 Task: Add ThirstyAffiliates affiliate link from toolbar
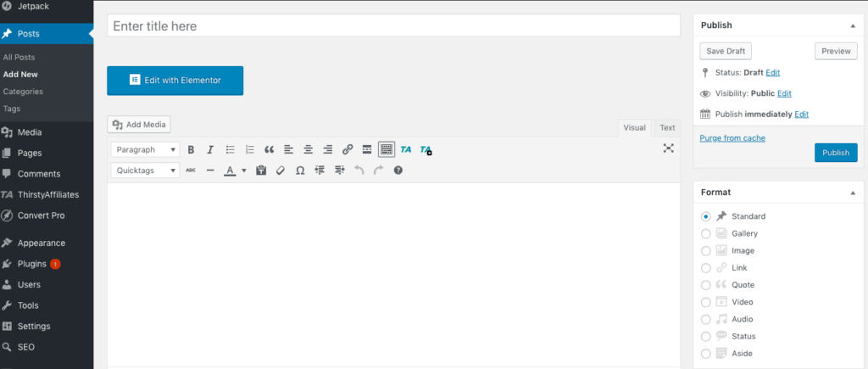tap(406, 149)
